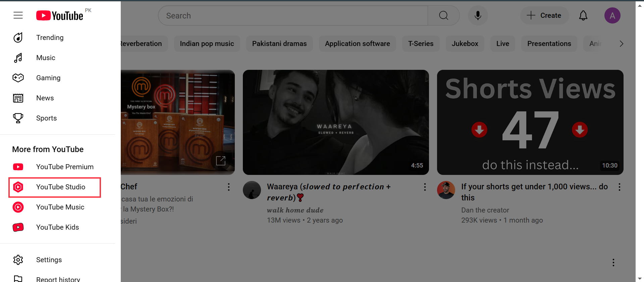Filter by the Presentations chip
Viewport: 644px width, 282px height.
pos(549,44)
